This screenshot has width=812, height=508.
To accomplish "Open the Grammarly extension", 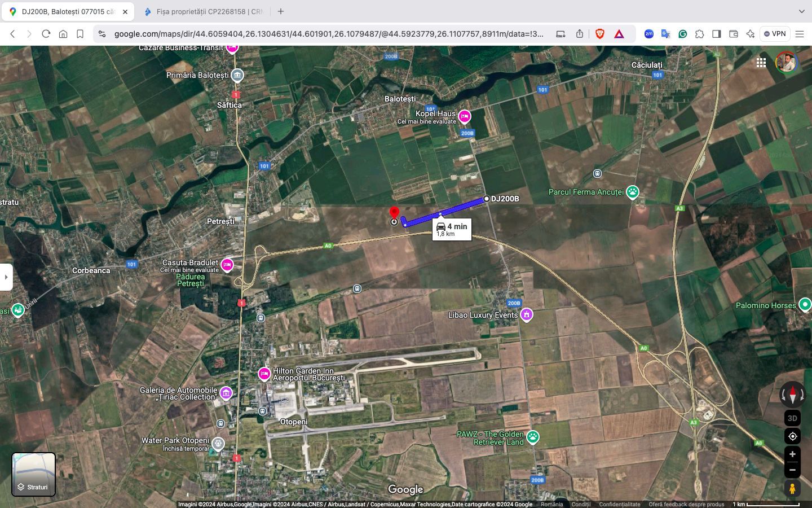I will tap(682, 34).
